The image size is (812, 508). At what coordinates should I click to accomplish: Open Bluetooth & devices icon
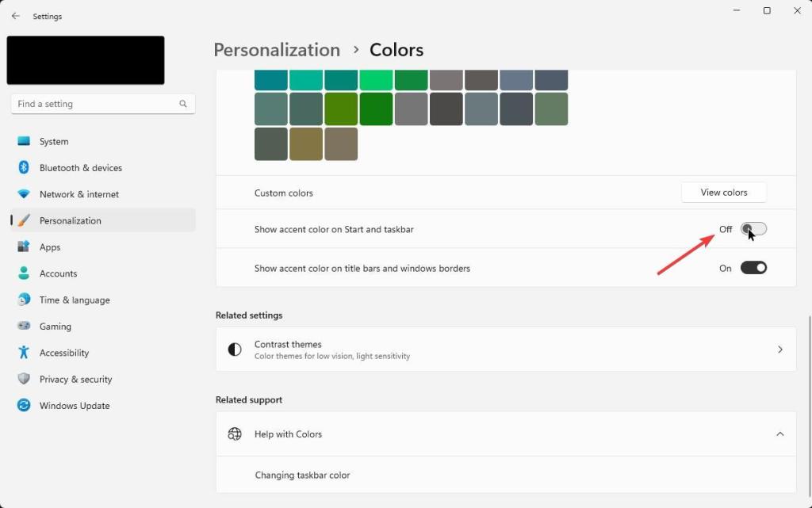click(x=24, y=168)
